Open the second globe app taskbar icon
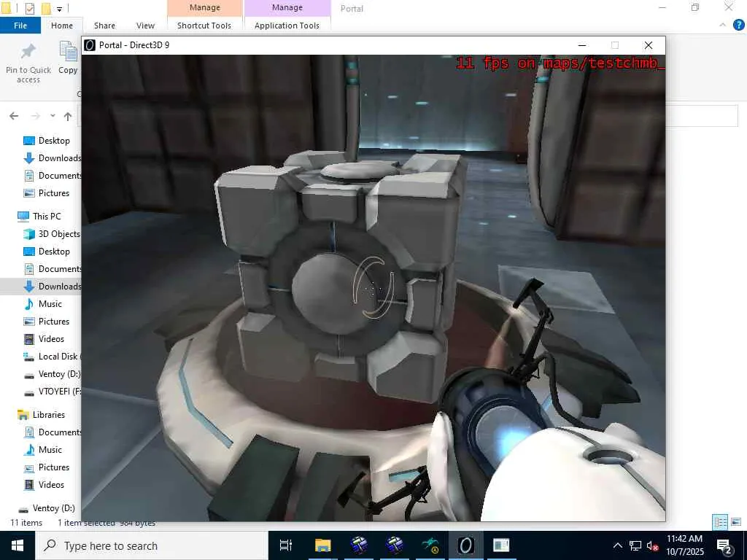Screen dimensions: 747x560 395,545
